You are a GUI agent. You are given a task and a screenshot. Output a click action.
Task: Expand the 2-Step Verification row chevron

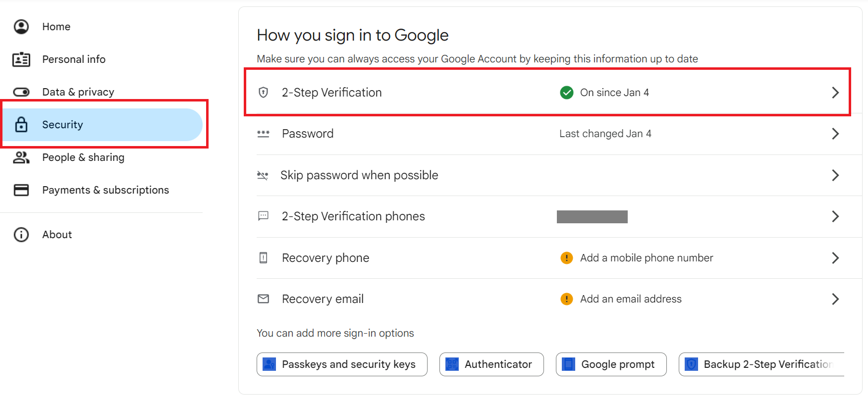(835, 93)
